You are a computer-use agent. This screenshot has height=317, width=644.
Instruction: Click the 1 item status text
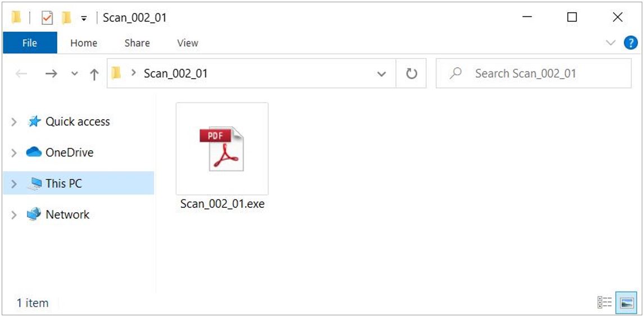pos(33,303)
